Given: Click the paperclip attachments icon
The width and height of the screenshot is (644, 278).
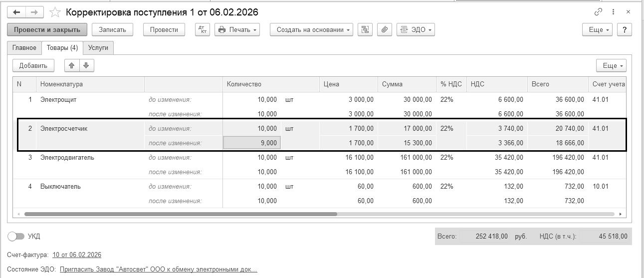Looking at the screenshot, I should click(384, 29).
